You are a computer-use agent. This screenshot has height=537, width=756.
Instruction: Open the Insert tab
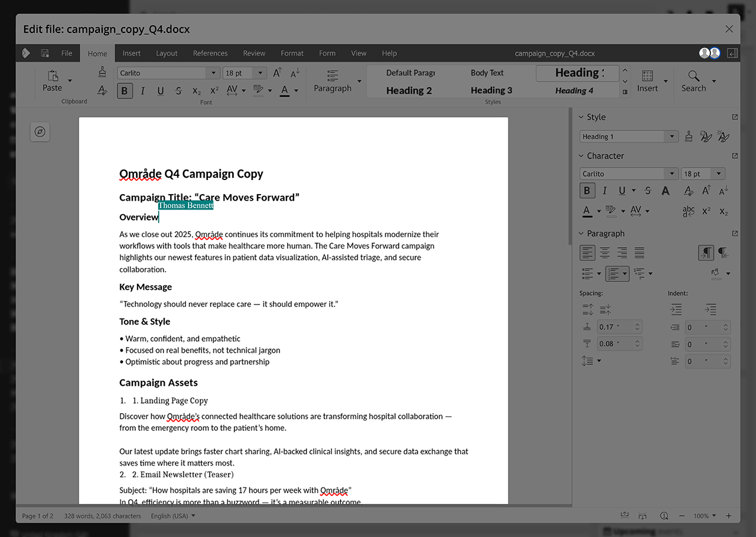(x=131, y=53)
